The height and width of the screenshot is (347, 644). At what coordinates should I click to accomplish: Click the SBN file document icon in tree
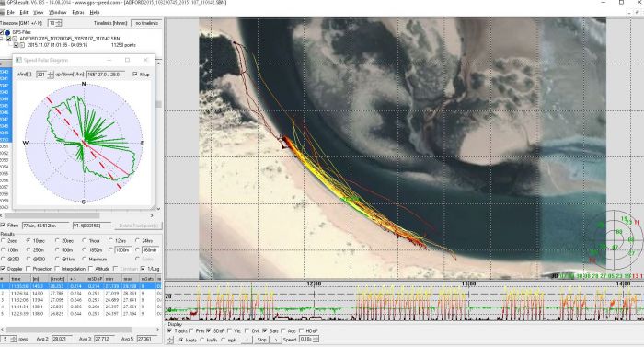15,39
